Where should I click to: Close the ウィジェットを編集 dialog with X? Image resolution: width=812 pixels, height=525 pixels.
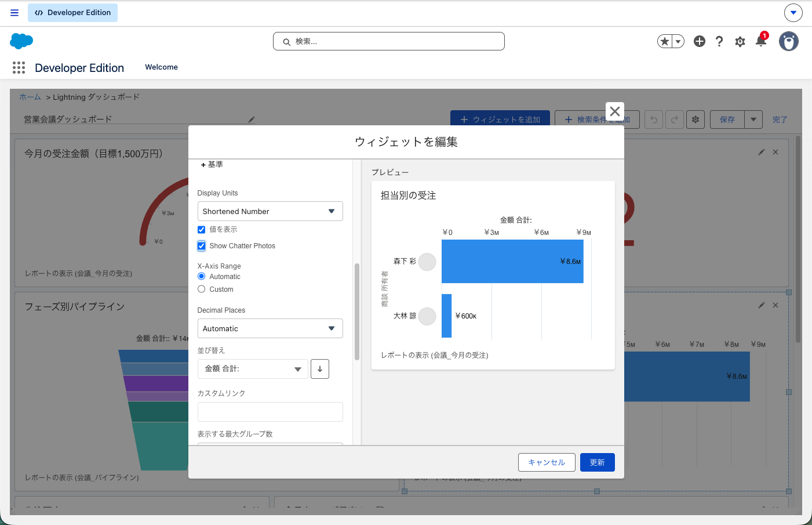tap(615, 111)
